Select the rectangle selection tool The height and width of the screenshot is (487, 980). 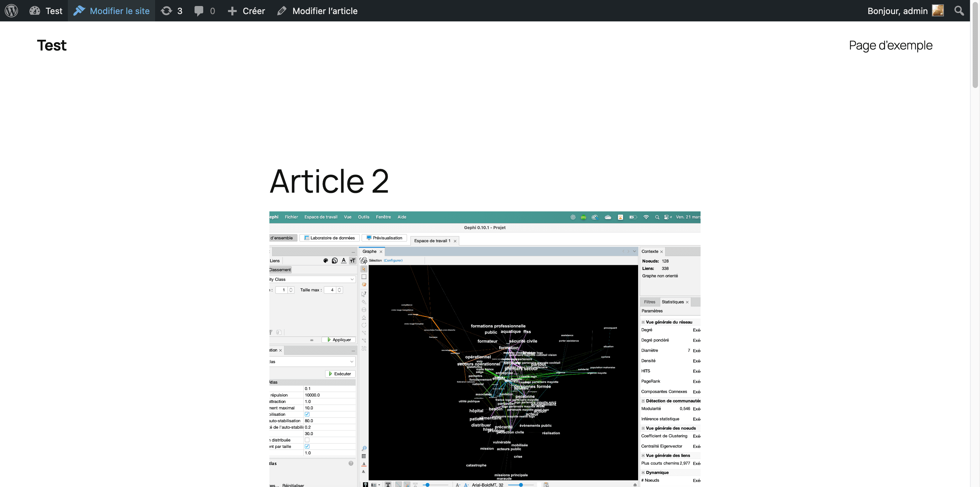click(364, 277)
